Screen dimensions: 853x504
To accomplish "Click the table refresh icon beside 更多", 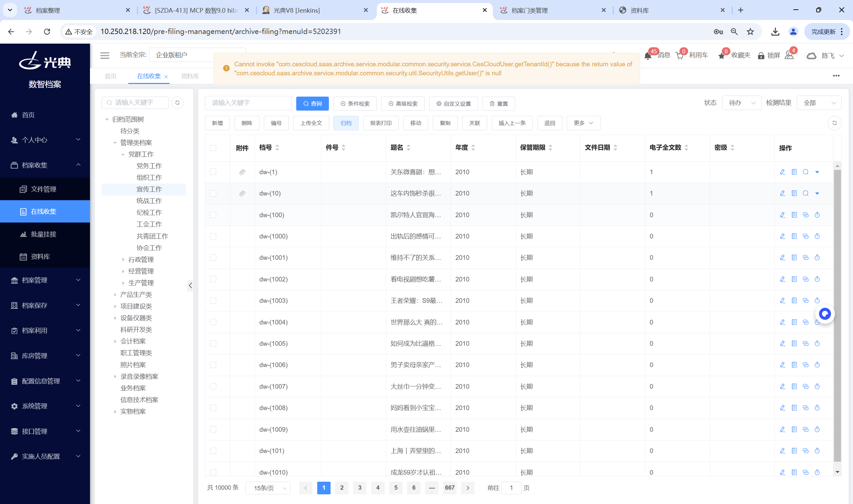I will (x=834, y=123).
